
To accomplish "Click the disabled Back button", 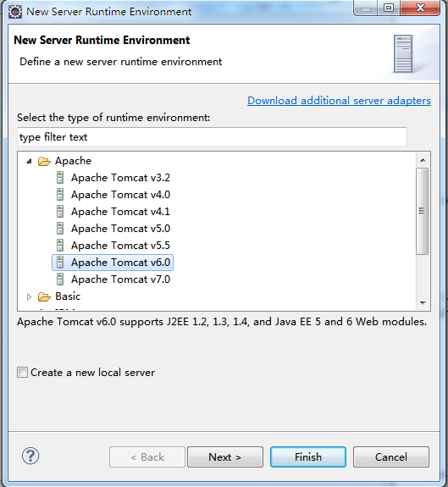I will click(147, 457).
